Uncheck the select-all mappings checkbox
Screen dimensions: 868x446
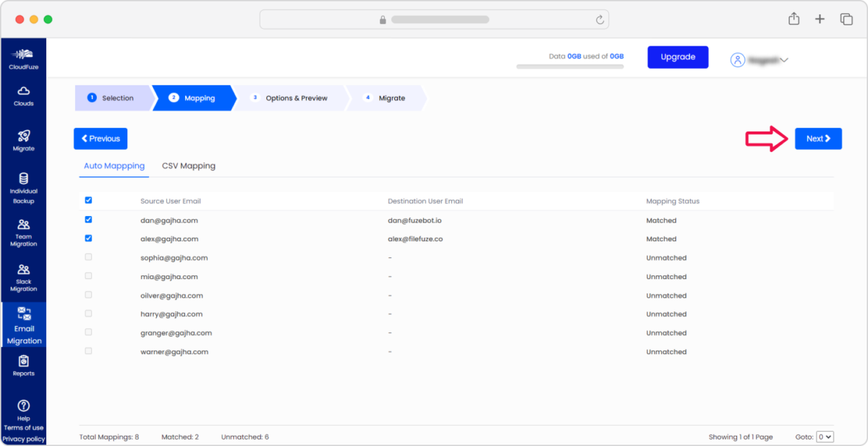point(88,200)
